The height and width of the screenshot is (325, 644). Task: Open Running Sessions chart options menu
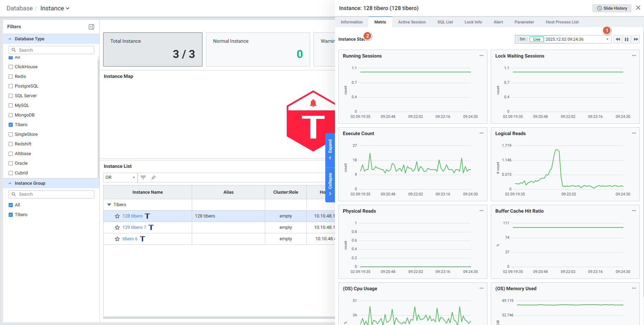[x=482, y=55]
